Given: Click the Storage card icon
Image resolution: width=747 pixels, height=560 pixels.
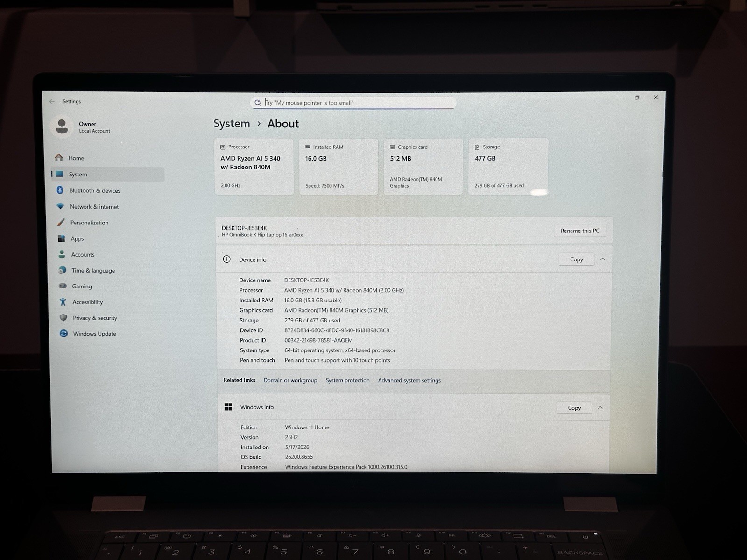Looking at the screenshot, I should click(477, 147).
